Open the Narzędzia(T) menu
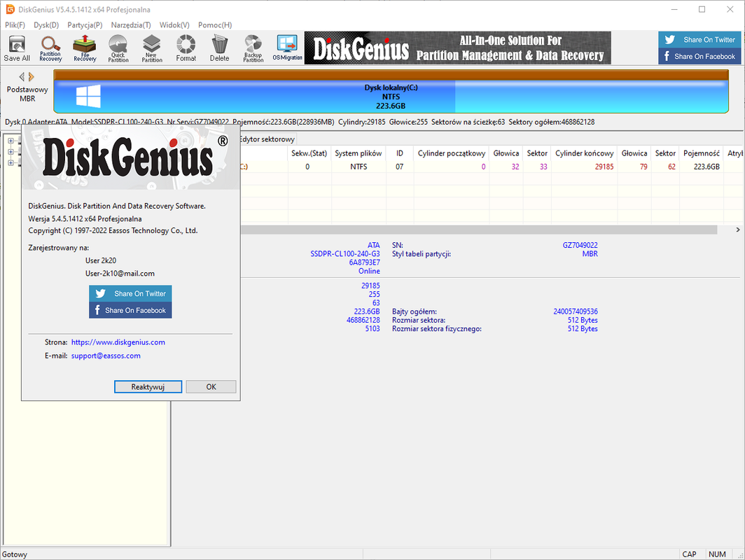 (x=131, y=24)
